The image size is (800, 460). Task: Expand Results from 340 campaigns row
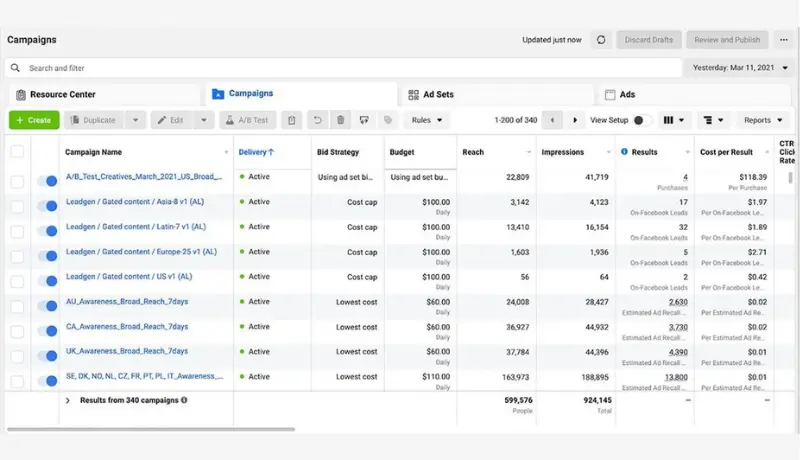(67, 401)
